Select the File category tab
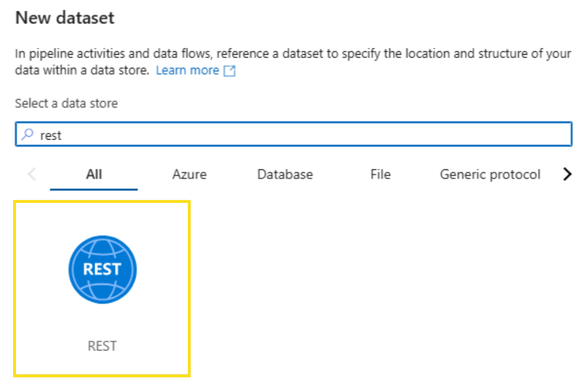 pyautogui.click(x=380, y=174)
